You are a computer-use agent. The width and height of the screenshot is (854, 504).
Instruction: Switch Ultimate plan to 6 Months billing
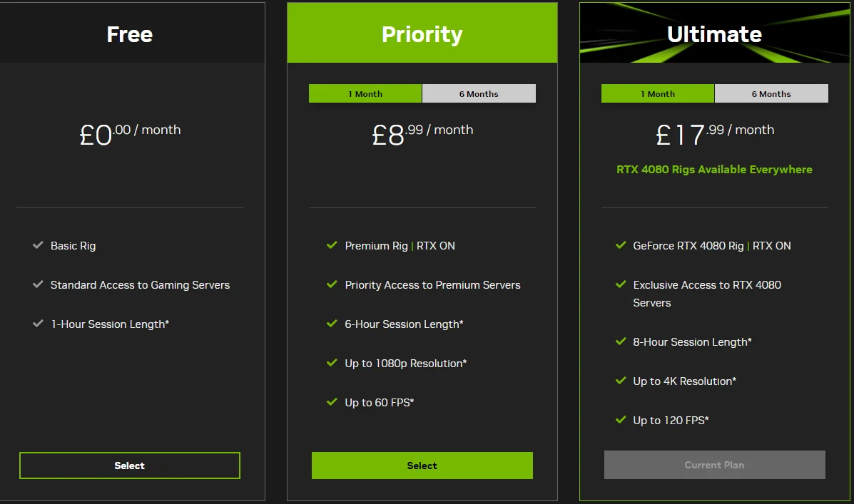771,93
